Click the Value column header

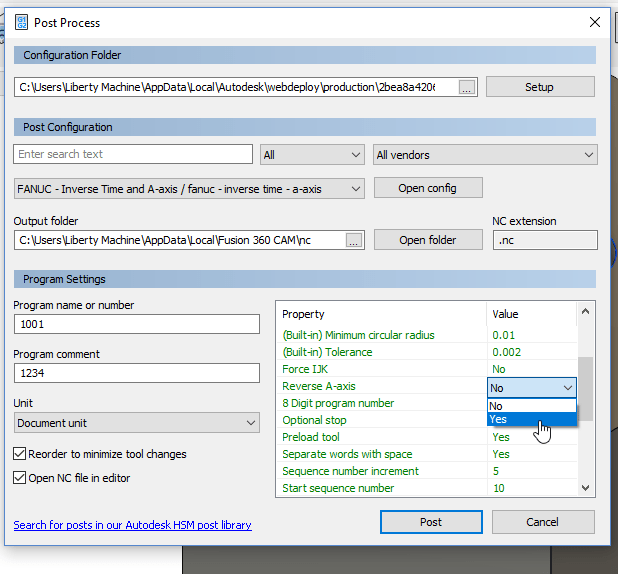tap(532, 314)
